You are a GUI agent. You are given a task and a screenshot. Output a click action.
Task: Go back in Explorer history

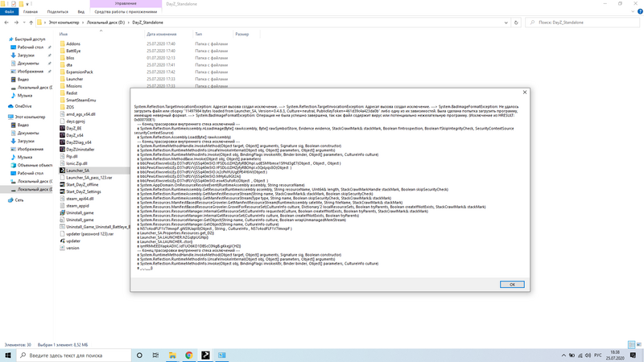tap(6, 23)
